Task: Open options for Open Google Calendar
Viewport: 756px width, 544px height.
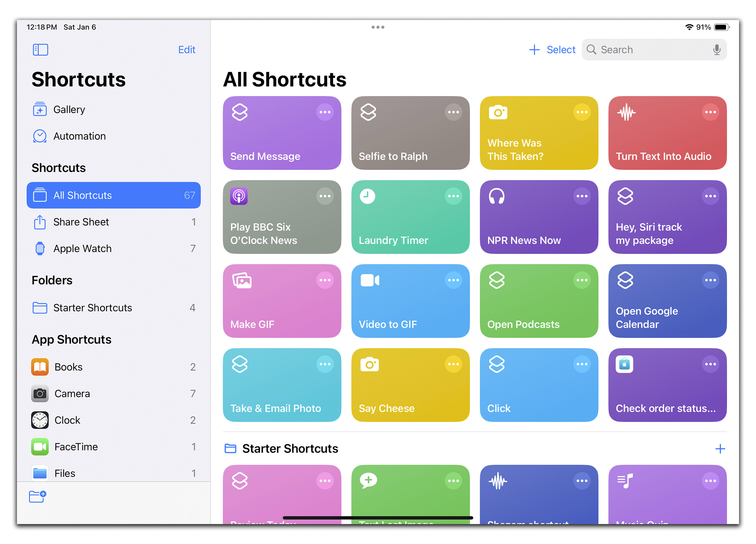Action: pyautogui.click(x=710, y=280)
